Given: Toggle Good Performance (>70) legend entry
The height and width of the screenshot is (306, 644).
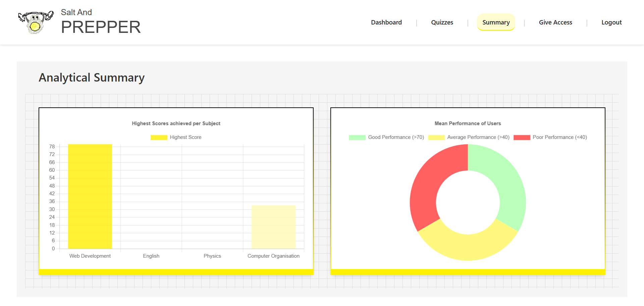Looking at the screenshot, I should tap(396, 137).
